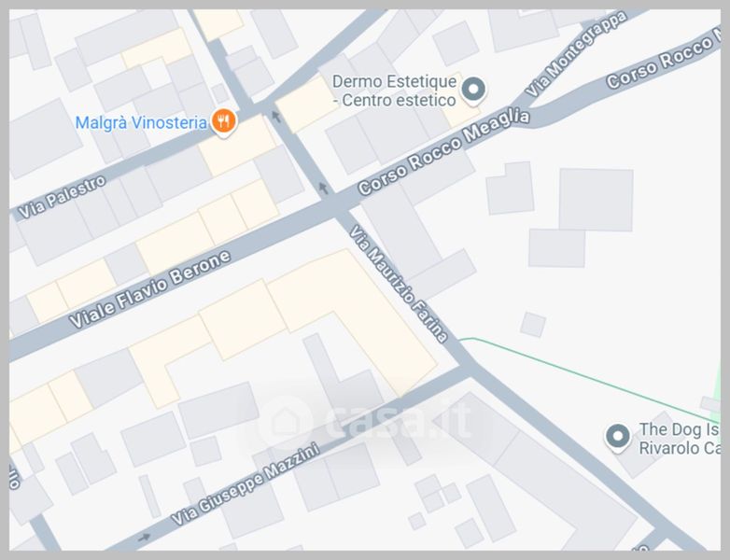Click The Dog Island location pin icon
This screenshot has height=560, width=730.
(x=617, y=437)
